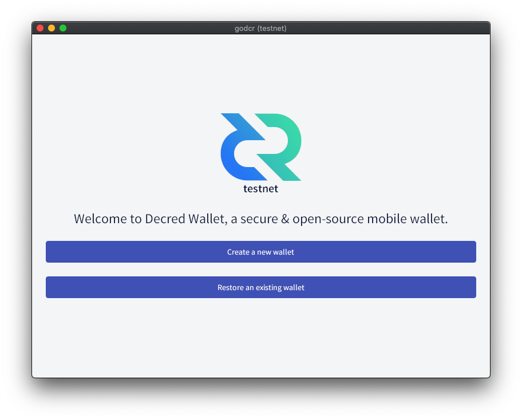Click Create a new wallet button

click(260, 252)
